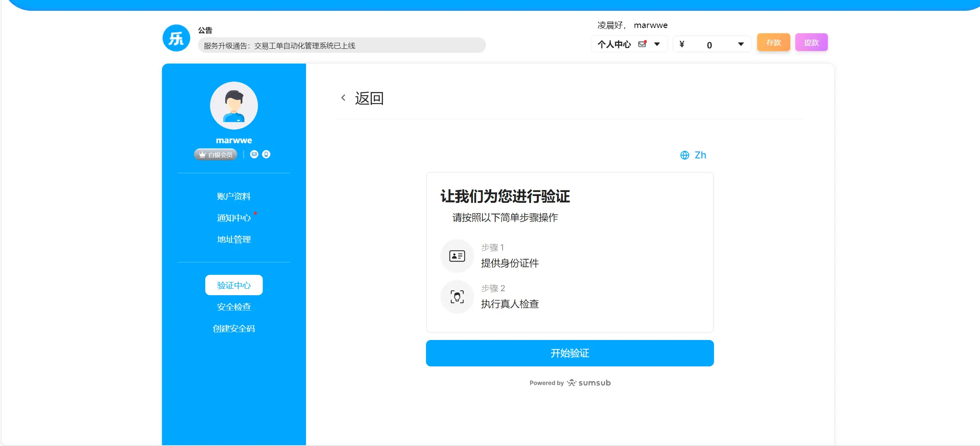Select 账户资料 in the sidebar
The image size is (980, 446).
pos(234,196)
